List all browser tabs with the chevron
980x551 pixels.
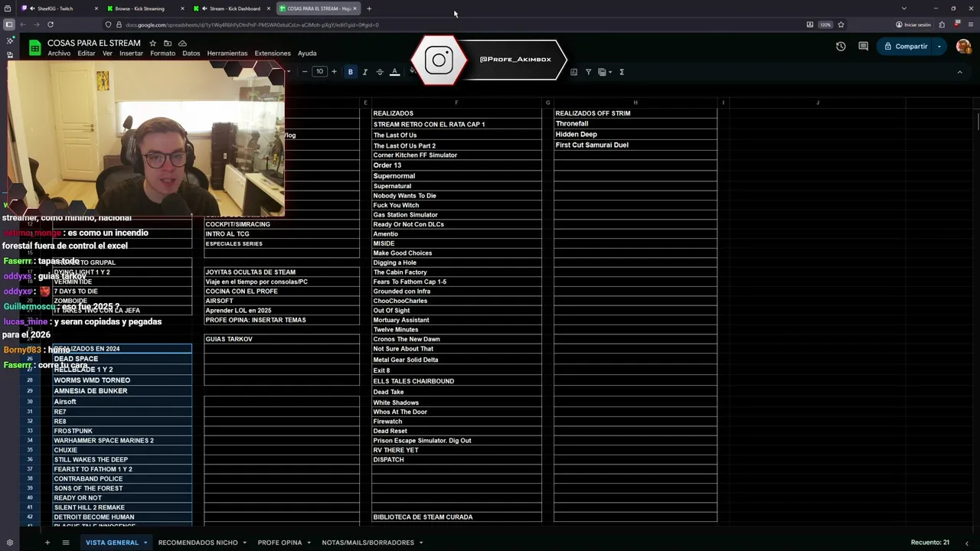click(903, 8)
